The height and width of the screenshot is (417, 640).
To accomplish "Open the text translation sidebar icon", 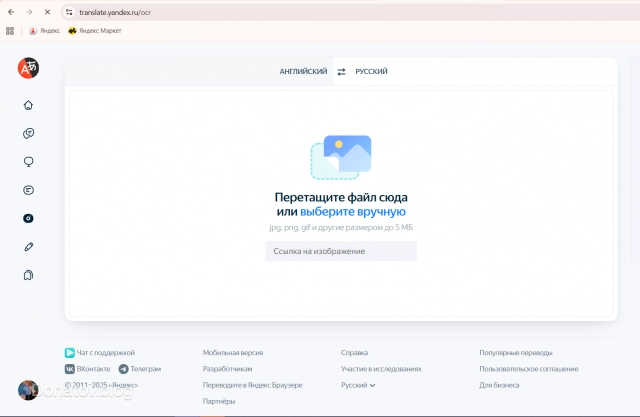I will click(28, 190).
